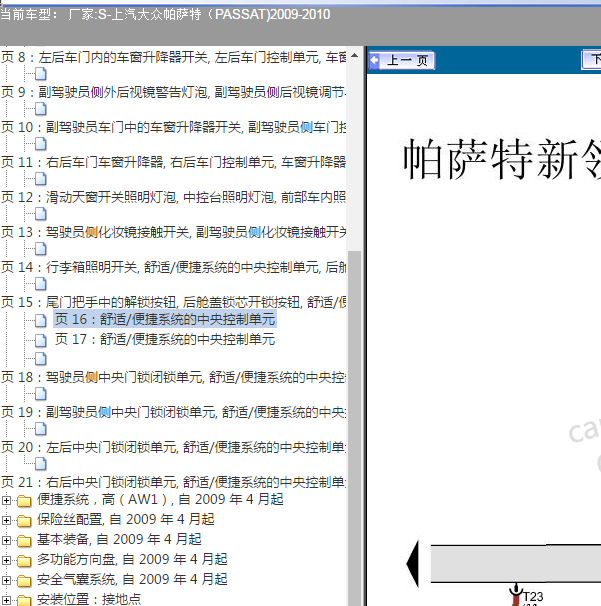
Task: Click the document icon under 页 8
Action: 41,74
